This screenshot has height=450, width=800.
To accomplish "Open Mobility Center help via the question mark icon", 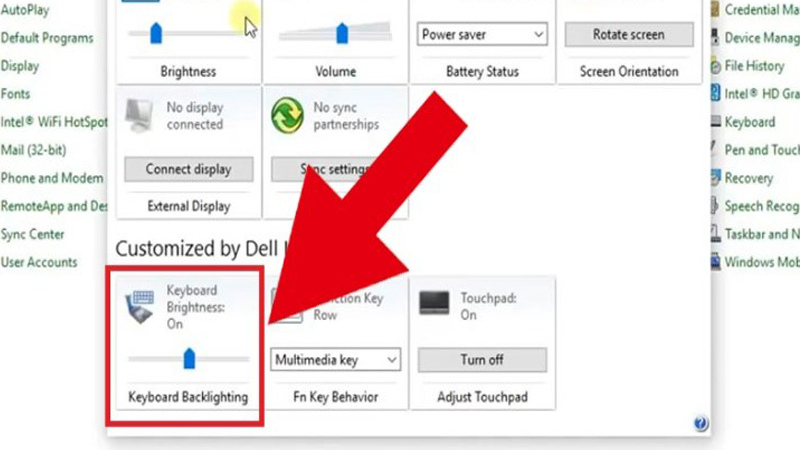I will pos(701,423).
